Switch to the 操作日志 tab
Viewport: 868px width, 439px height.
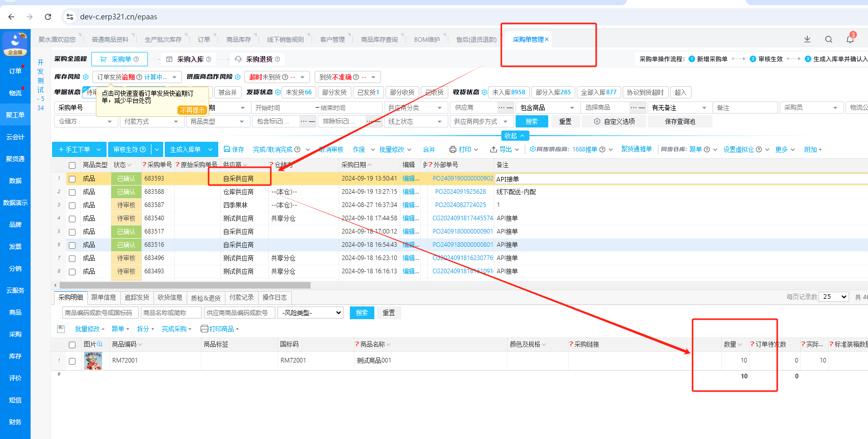click(274, 297)
